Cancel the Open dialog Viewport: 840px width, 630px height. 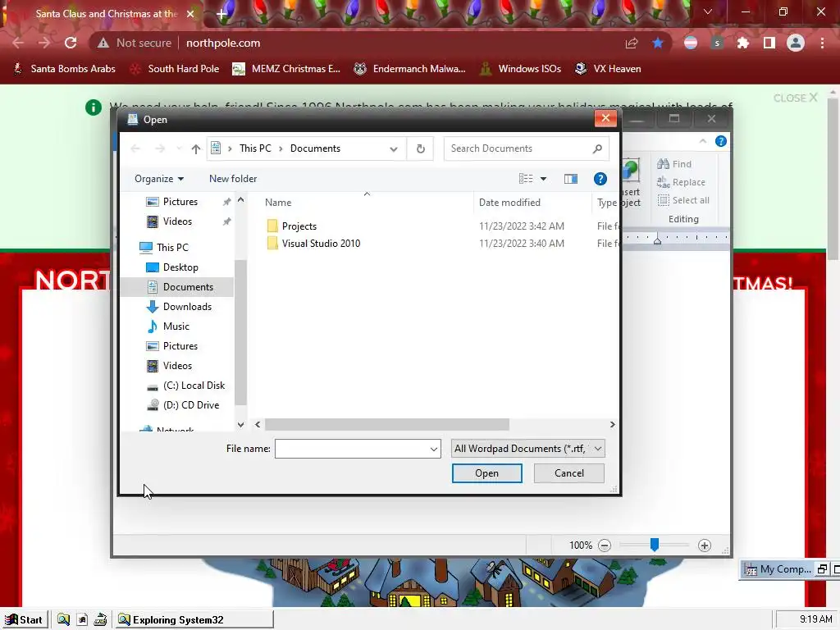tap(569, 473)
